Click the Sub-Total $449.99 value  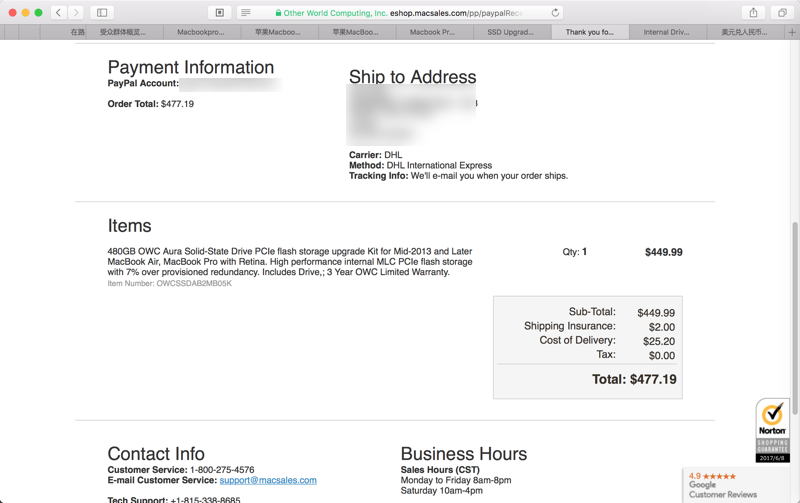pyautogui.click(x=656, y=313)
